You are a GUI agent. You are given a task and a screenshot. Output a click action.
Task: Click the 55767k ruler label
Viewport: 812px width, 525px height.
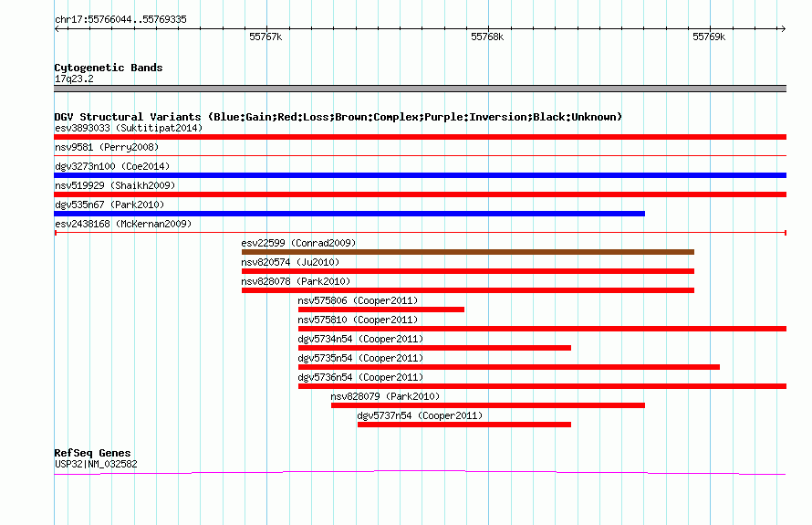coord(265,37)
